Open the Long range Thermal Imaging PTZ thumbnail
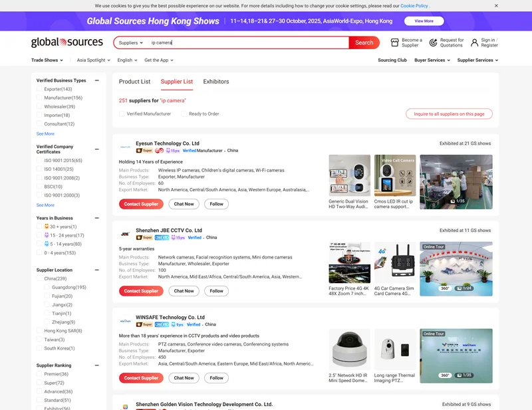532x410 pixels. 395,350
